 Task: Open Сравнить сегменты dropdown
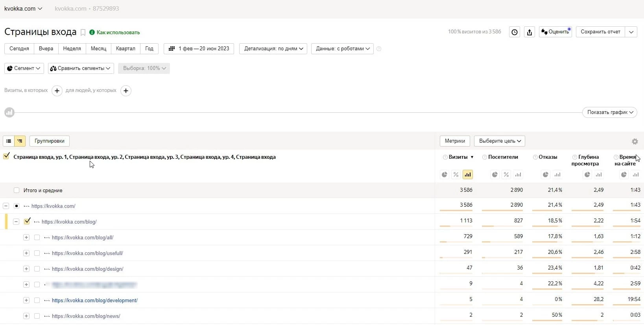[81, 68]
